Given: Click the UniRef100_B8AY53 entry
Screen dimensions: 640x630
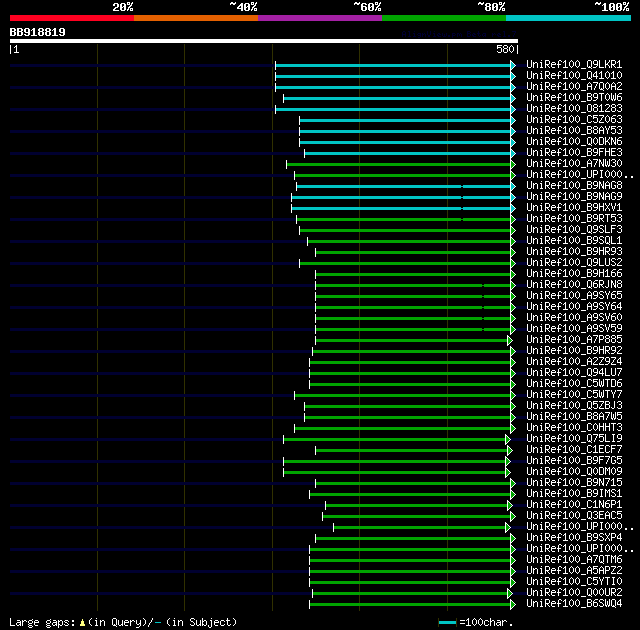Looking at the screenshot, I should click(574, 131).
